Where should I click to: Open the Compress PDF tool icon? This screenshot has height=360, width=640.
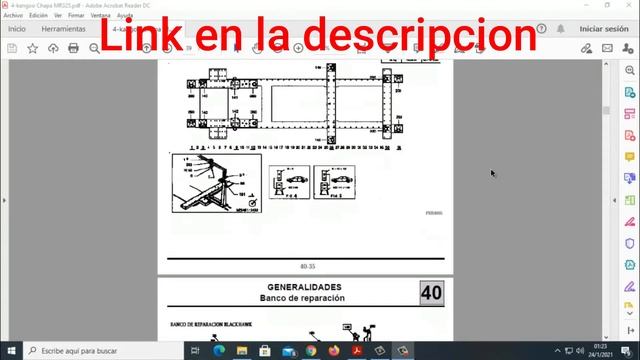[630, 264]
